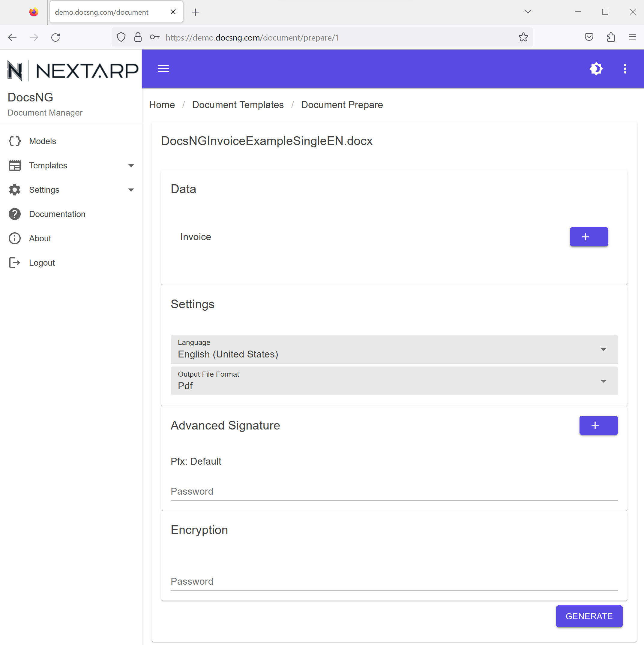Click the Settings gear icon in sidebar

15,190
